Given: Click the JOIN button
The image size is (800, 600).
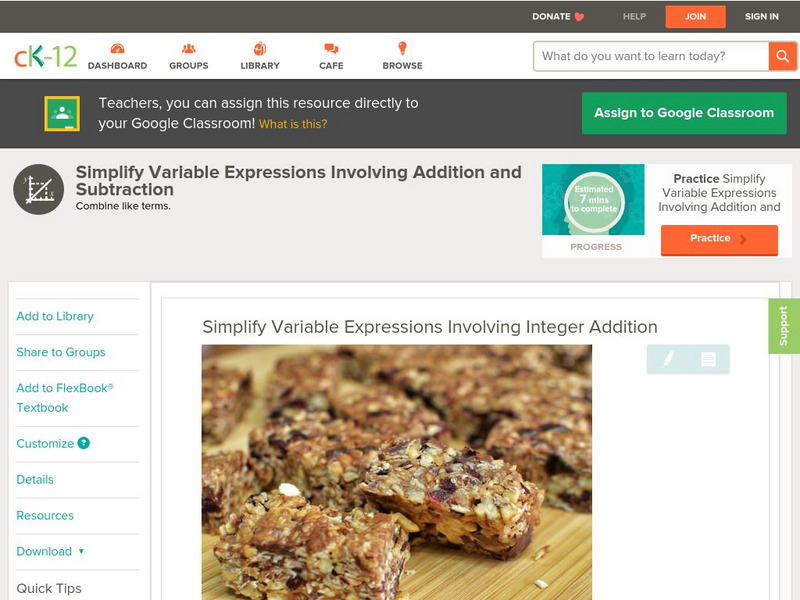Looking at the screenshot, I should click(x=695, y=16).
